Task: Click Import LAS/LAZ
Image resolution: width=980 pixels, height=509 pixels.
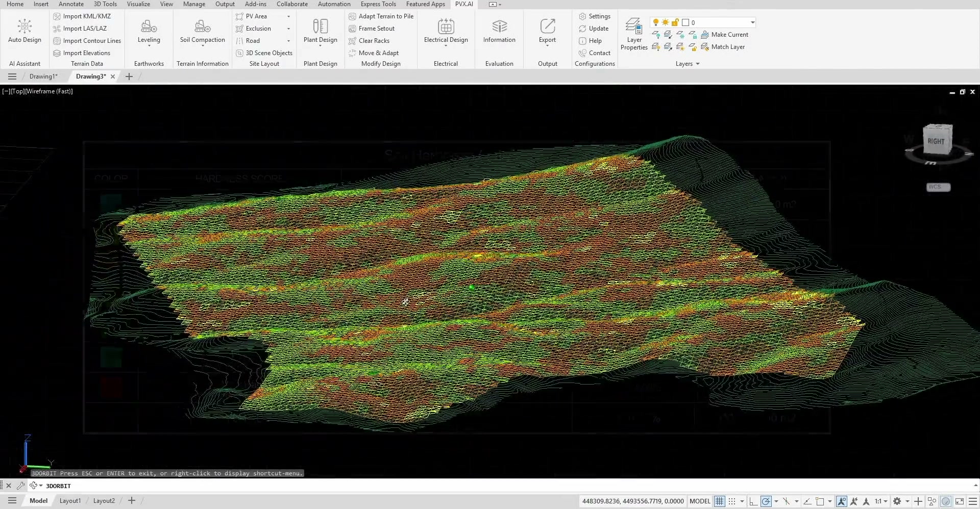Action: point(80,29)
